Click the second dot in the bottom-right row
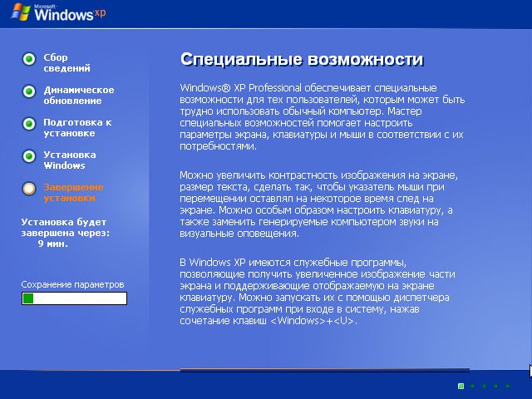Image resolution: width=532 pixels, height=399 pixels. 472,387
